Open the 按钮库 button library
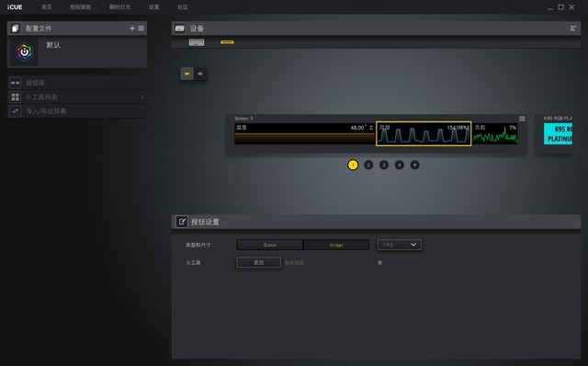 (x=77, y=83)
